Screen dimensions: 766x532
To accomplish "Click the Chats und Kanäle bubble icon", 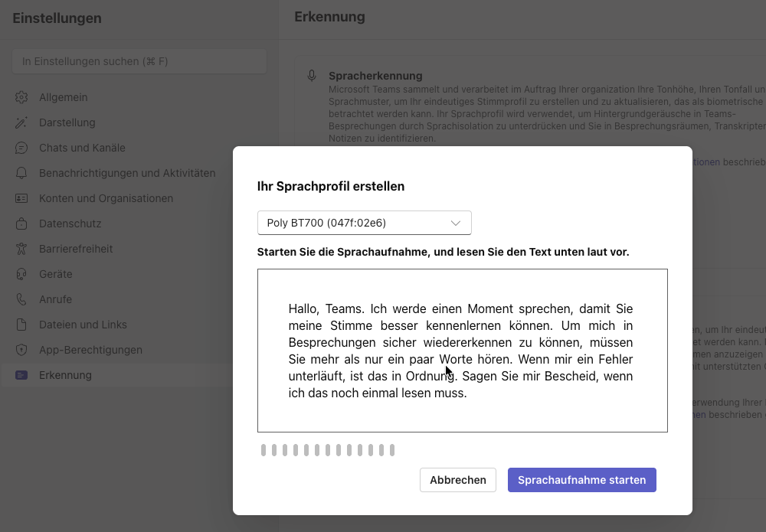I will pos(21,148).
